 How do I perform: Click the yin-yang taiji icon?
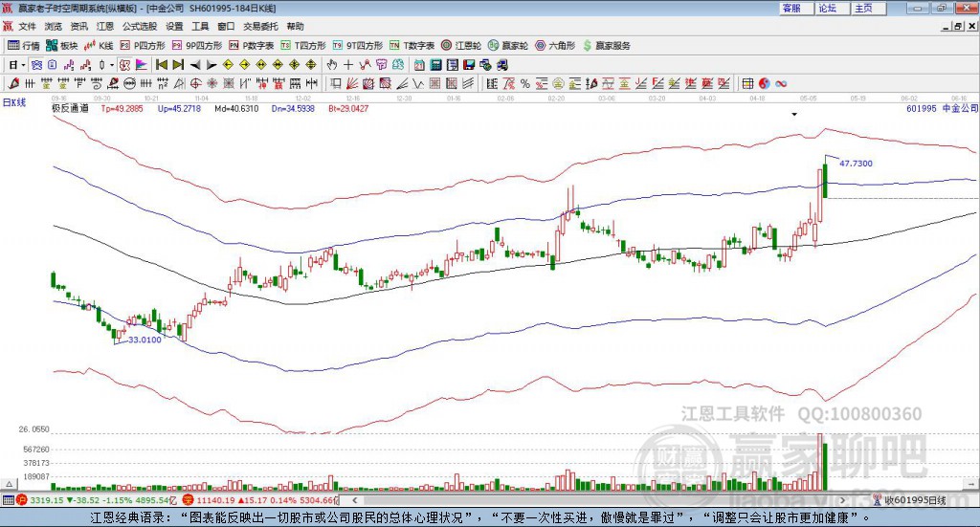pyautogui.click(x=764, y=83)
